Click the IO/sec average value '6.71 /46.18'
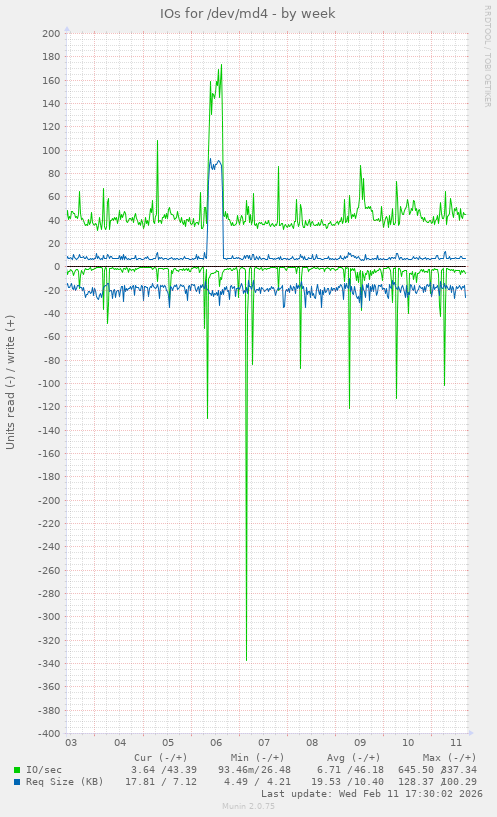 350,770
